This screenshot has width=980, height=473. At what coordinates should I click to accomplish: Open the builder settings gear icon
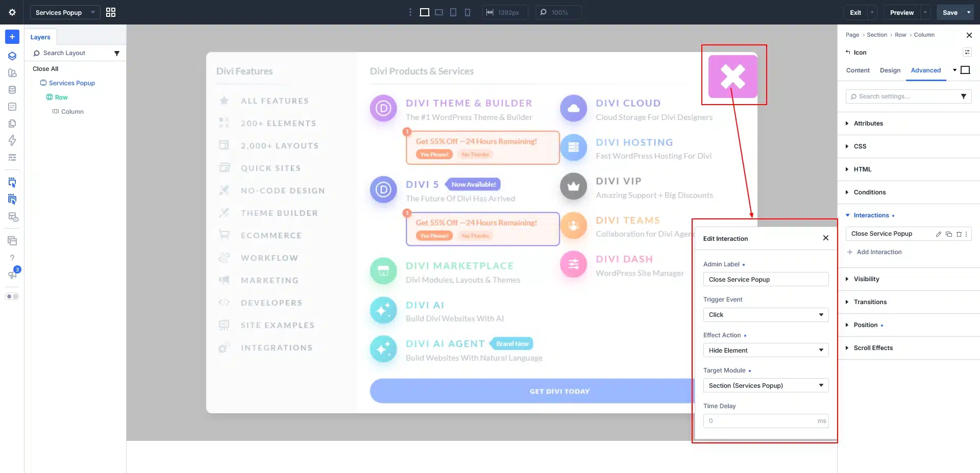[x=12, y=12]
